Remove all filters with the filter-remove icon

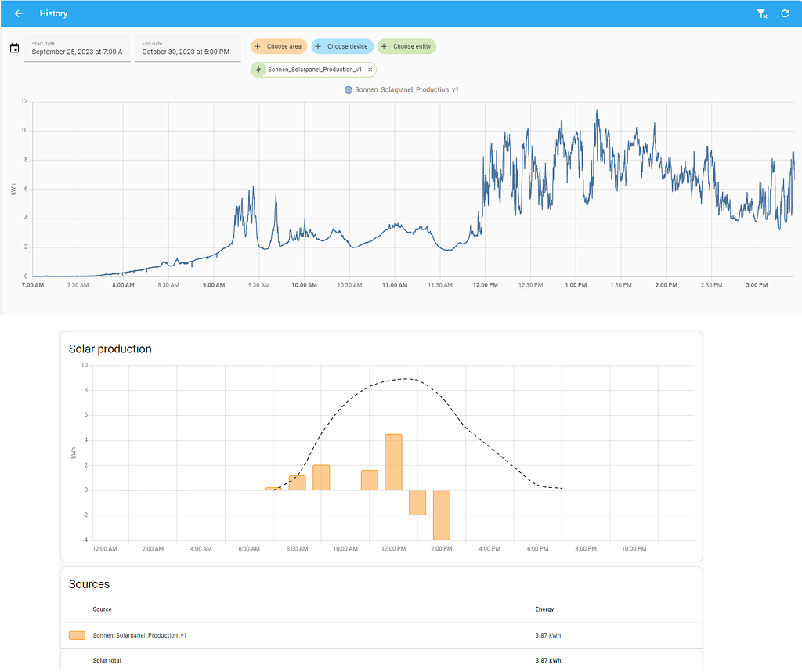[761, 14]
